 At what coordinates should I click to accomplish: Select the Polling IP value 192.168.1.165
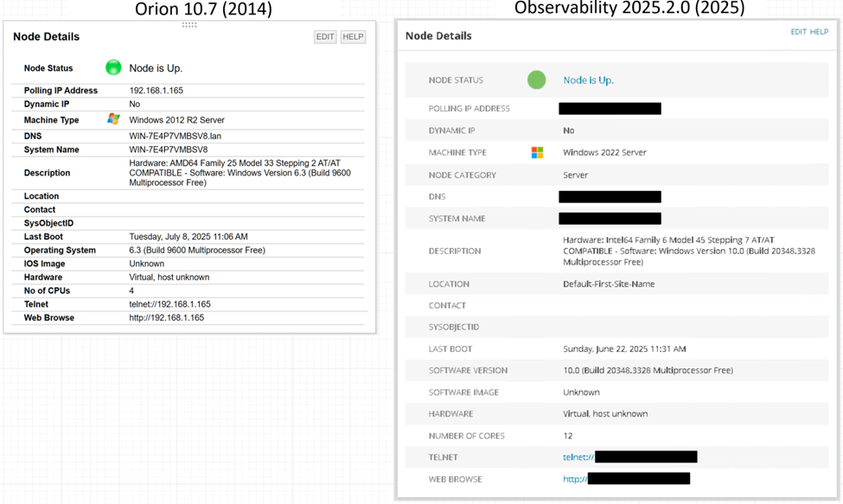click(156, 91)
